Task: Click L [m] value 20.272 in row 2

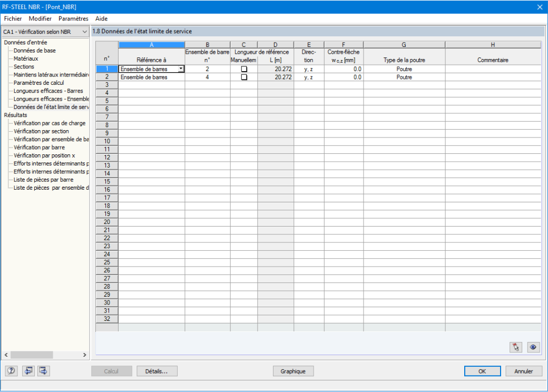Action: pyautogui.click(x=276, y=77)
